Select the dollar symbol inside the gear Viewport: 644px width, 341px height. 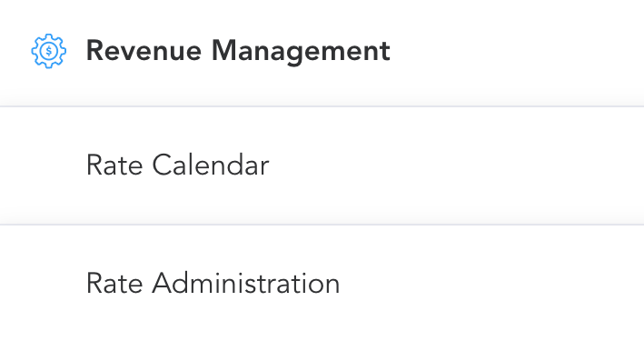(x=49, y=52)
